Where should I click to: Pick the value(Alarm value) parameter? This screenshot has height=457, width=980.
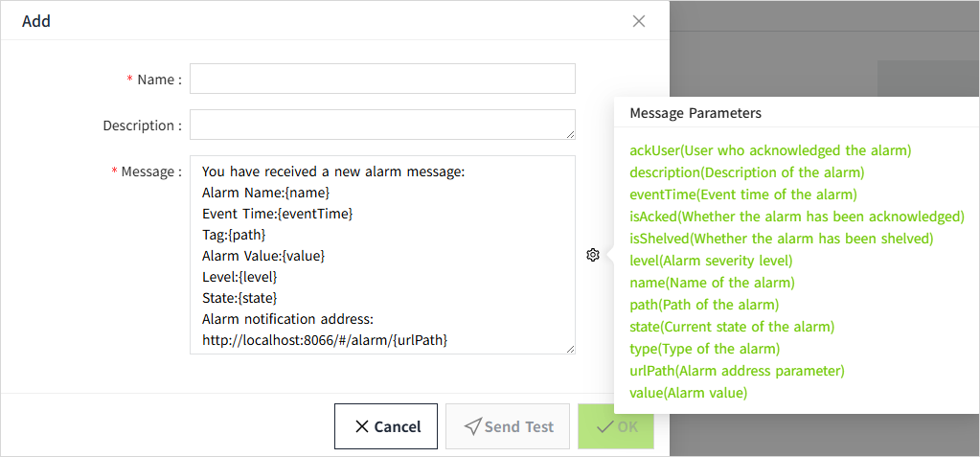coord(688,393)
